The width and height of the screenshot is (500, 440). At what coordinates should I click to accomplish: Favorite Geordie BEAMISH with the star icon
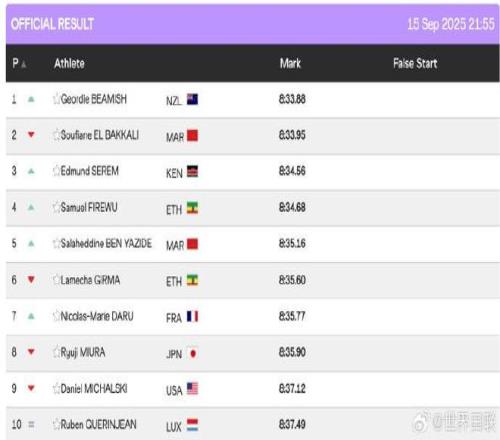[56, 99]
